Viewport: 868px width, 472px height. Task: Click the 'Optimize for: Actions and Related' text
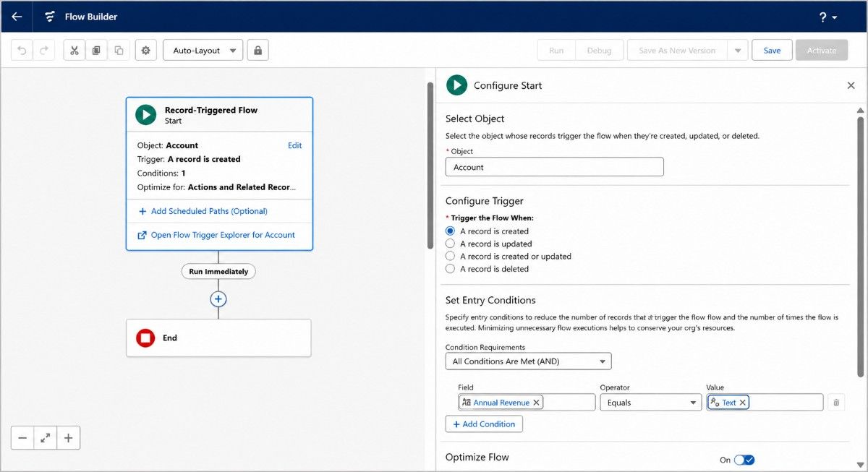coord(216,187)
